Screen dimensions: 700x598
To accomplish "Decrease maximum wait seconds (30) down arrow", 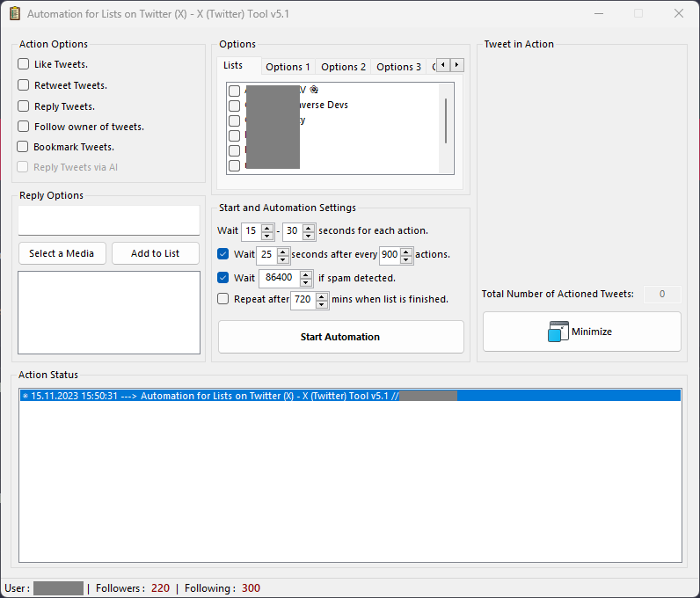I will pyautogui.click(x=309, y=235).
